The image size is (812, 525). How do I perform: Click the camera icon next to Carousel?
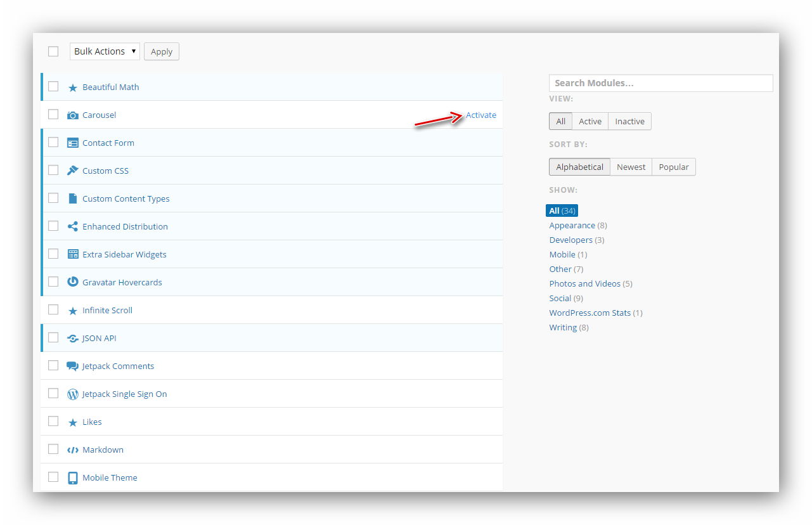(73, 115)
